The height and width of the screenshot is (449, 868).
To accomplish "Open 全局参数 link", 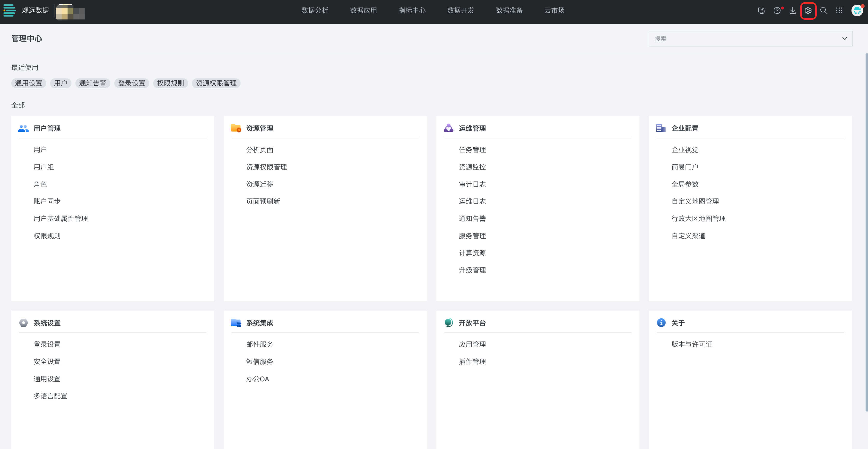I will coord(685,184).
